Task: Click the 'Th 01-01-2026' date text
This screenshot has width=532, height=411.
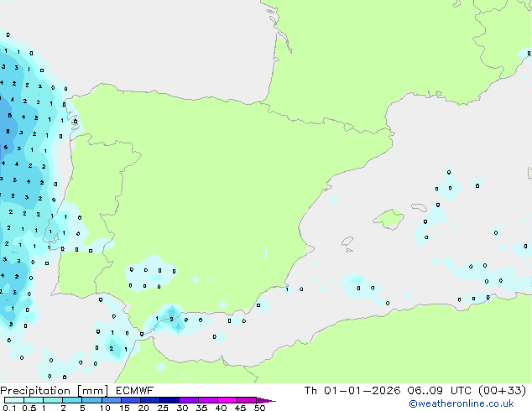Action: [x=352, y=391]
